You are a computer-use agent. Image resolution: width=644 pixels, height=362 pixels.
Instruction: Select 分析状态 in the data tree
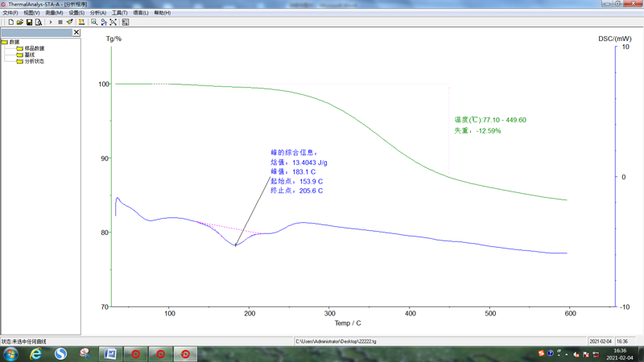point(34,61)
